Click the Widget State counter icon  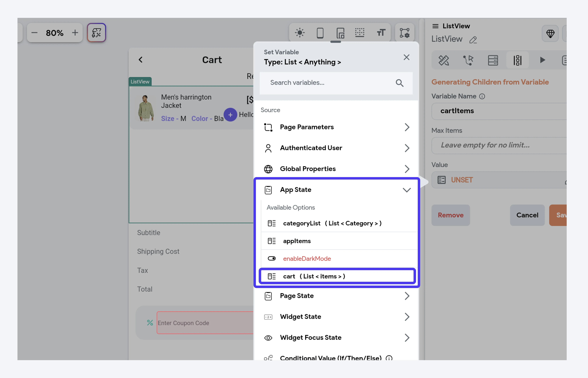268,317
